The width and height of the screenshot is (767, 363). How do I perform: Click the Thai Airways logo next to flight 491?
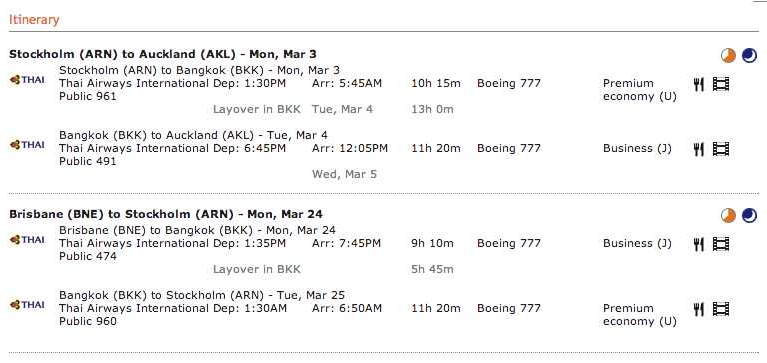[x=27, y=145]
